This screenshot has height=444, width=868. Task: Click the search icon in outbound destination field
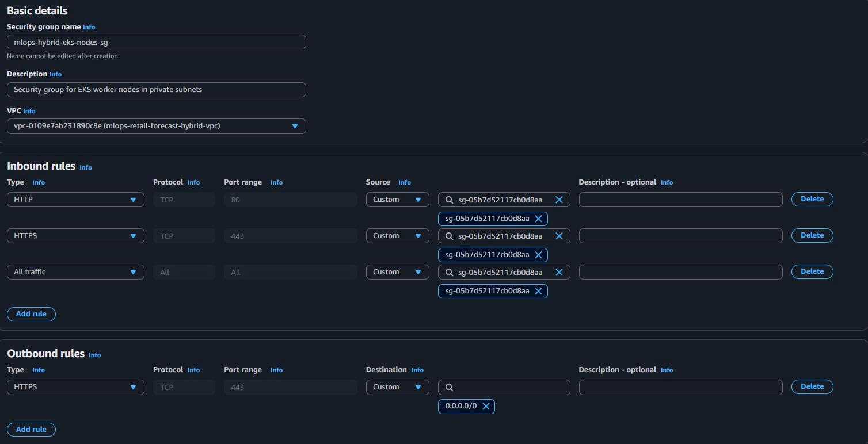(x=449, y=387)
